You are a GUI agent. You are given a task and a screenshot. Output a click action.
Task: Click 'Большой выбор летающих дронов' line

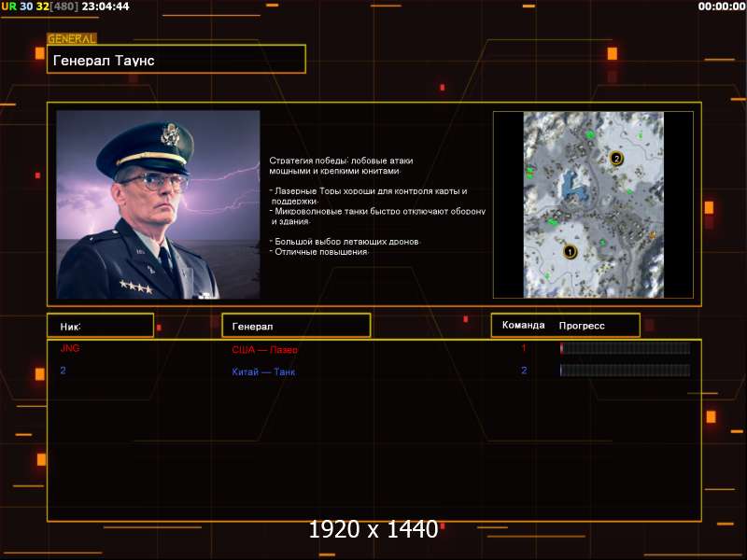point(345,242)
